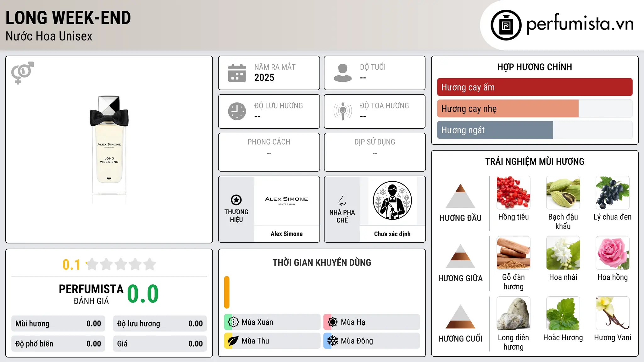Click the clock icon beside Độ lưu hương
The width and height of the screenshot is (644, 362).
click(237, 111)
